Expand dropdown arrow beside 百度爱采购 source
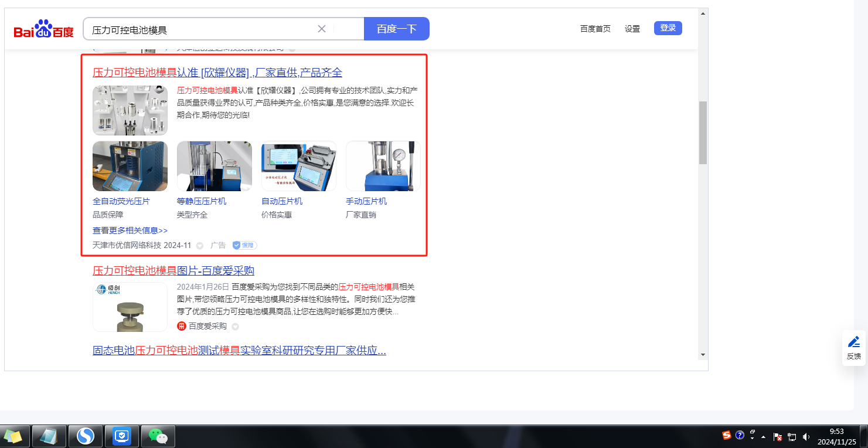The image size is (868, 448). tap(235, 327)
